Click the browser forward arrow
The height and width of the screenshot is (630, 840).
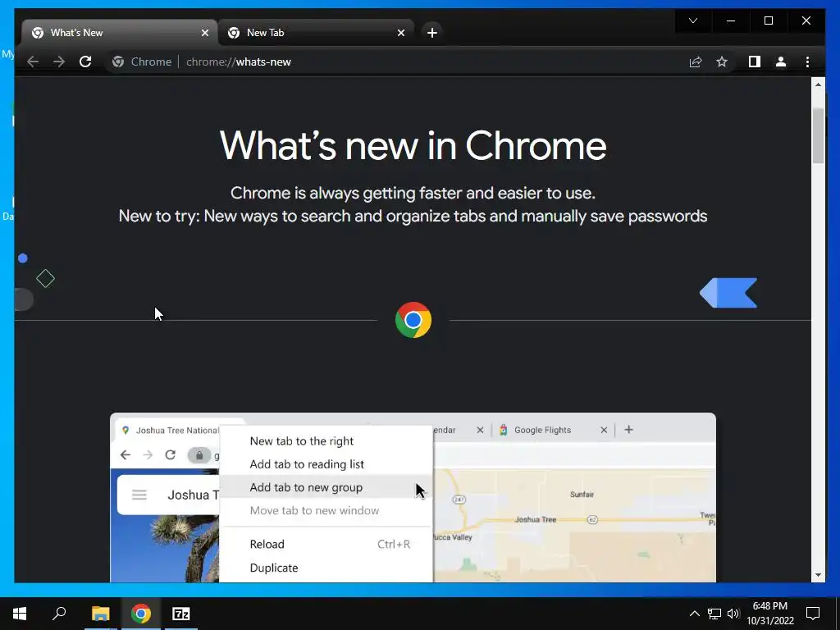(x=59, y=62)
